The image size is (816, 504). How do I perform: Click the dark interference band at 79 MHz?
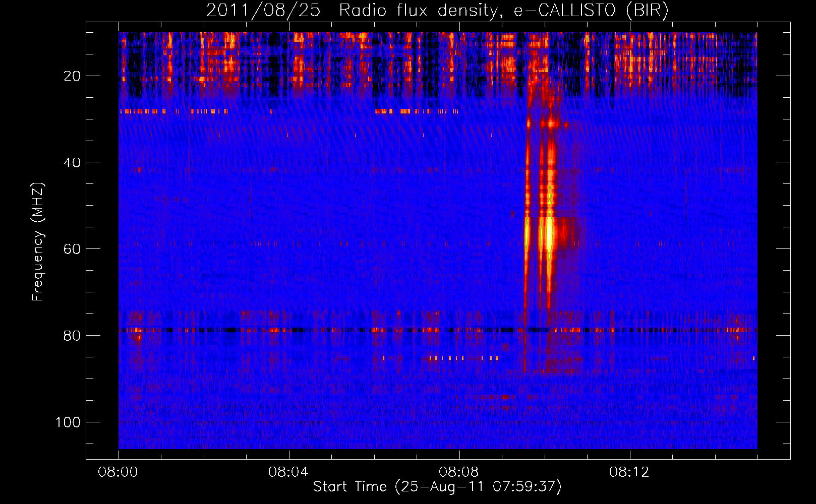click(438, 330)
